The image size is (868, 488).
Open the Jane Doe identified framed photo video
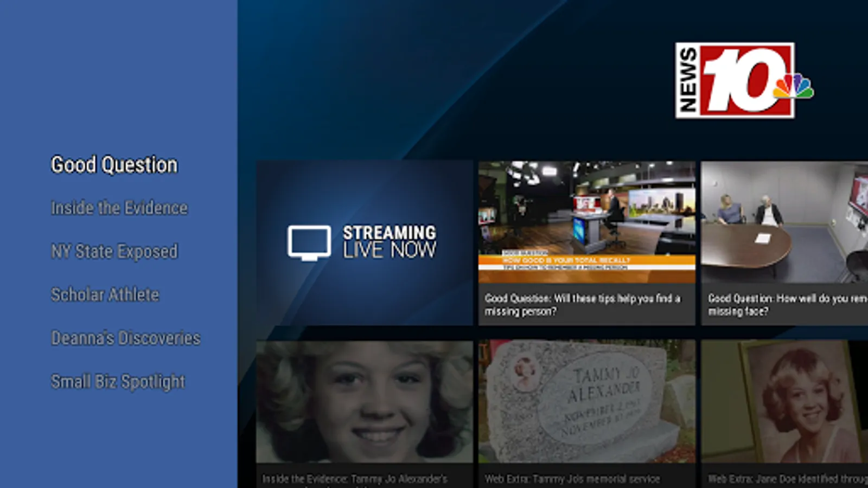point(784,402)
